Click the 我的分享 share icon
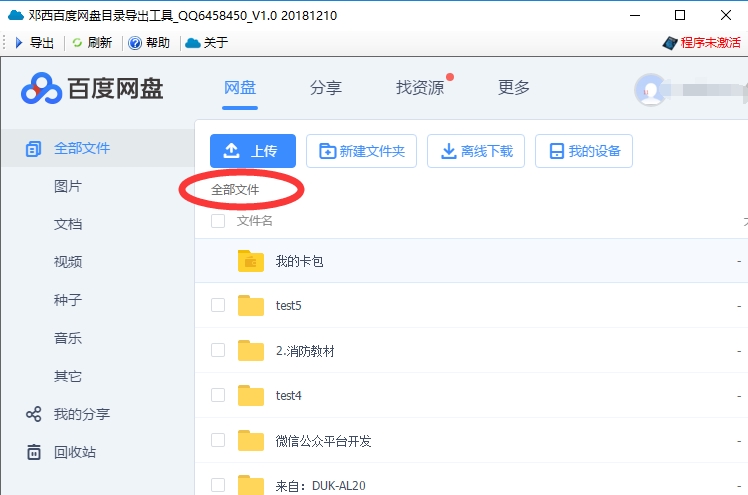The width and height of the screenshot is (748, 495). (x=33, y=414)
